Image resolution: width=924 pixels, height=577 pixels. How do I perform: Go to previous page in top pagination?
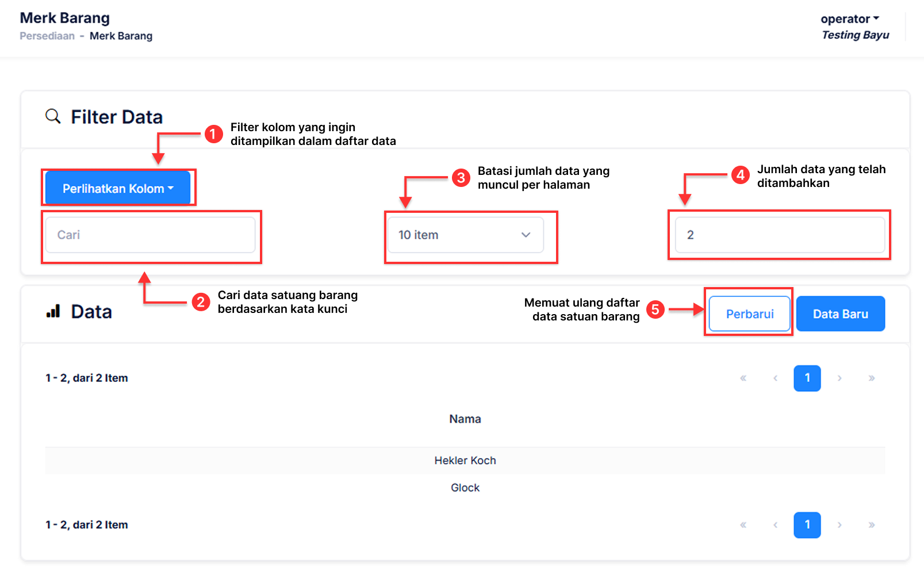tap(775, 378)
